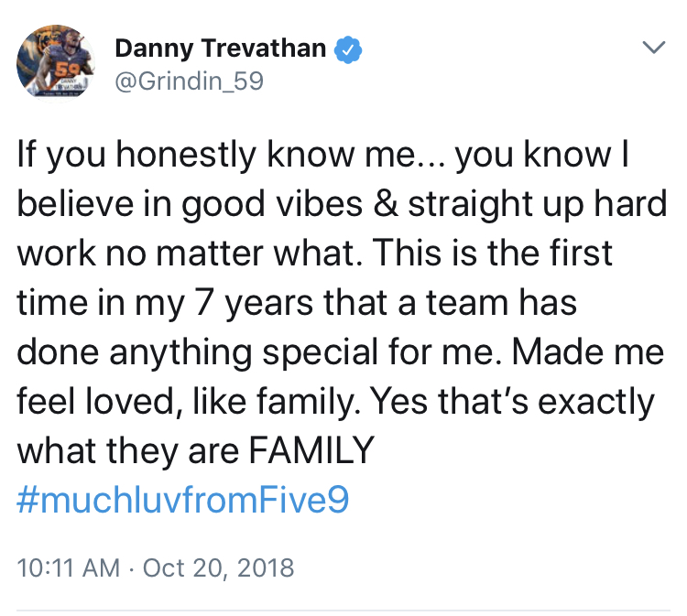Click "Made me" at the line end
The image size is (687, 616).
(588, 351)
